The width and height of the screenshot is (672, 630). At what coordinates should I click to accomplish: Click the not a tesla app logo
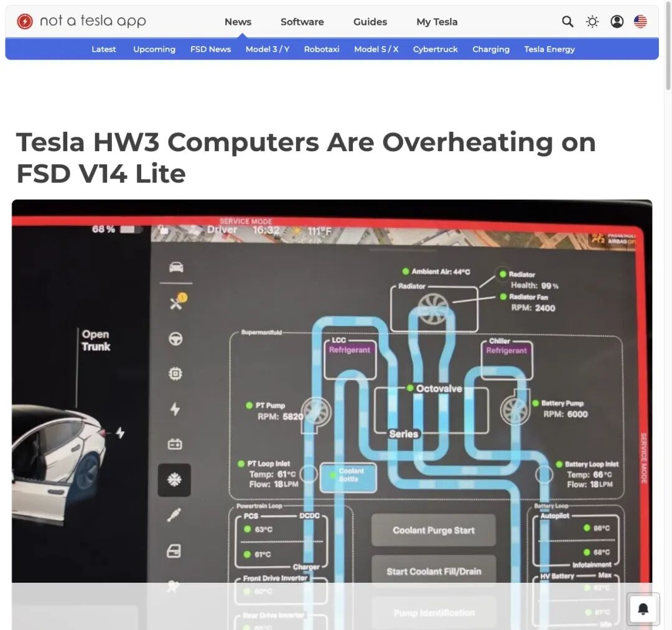[82, 21]
